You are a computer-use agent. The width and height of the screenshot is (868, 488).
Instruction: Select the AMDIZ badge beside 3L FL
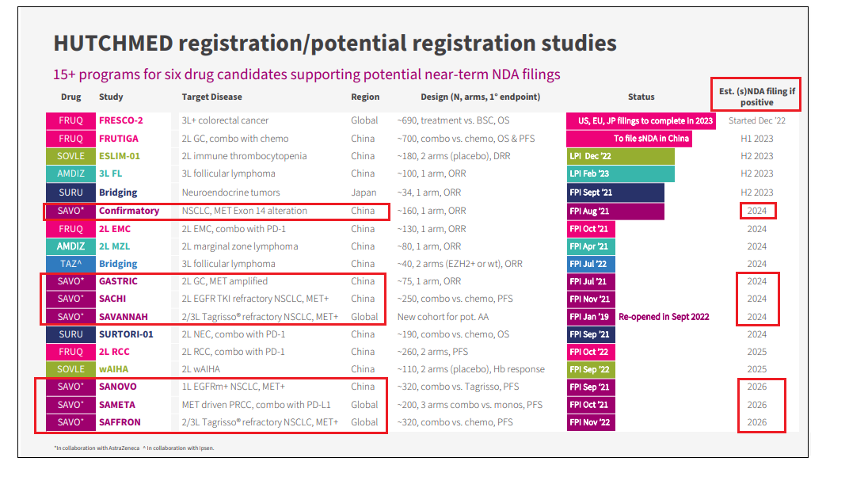pos(70,173)
